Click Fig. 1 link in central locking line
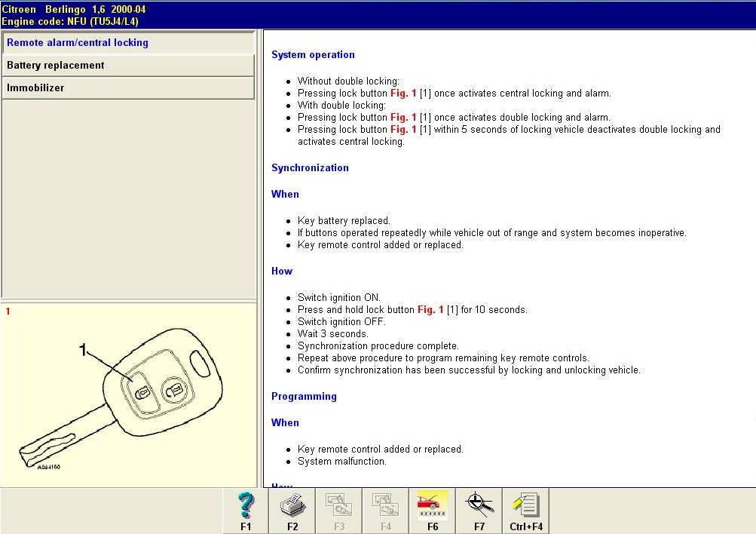Image resolution: width=756 pixels, height=534 pixels. click(x=403, y=93)
